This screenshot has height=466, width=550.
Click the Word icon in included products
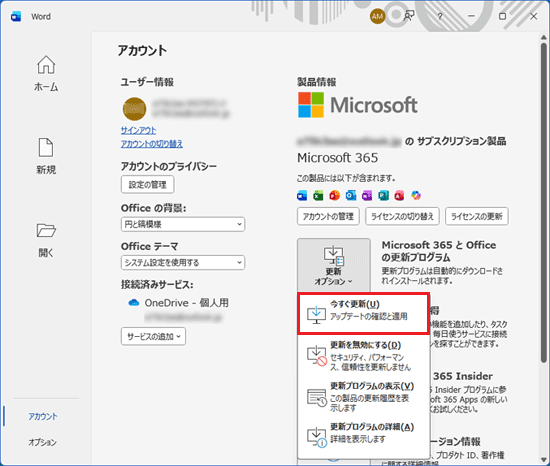tap(302, 195)
